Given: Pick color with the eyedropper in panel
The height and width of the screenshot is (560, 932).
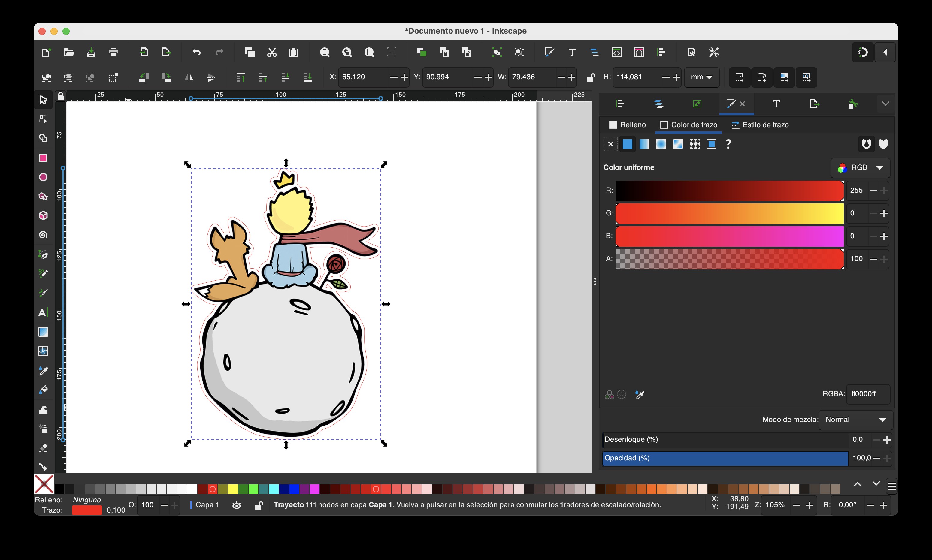Looking at the screenshot, I should tap(640, 395).
